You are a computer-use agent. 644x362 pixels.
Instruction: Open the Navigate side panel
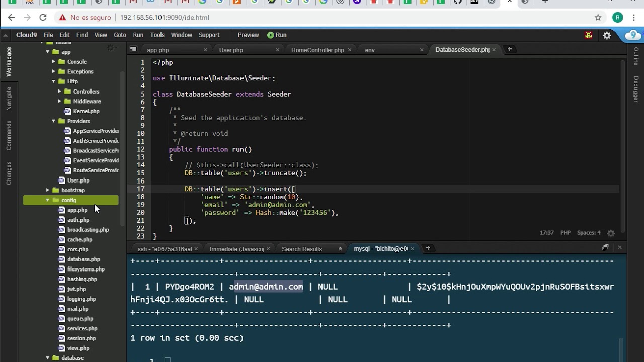(9, 99)
